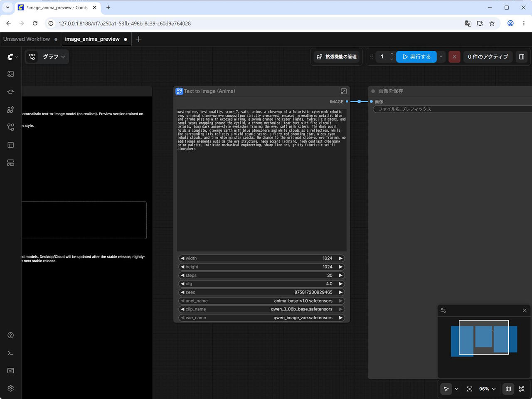
Task: Open the console terminal icon
Action: pos(11,353)
